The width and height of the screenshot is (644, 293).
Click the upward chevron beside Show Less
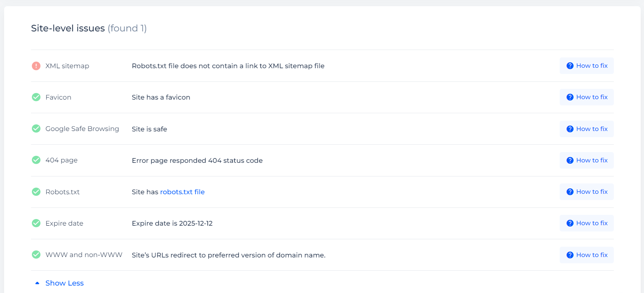[37, 282]
